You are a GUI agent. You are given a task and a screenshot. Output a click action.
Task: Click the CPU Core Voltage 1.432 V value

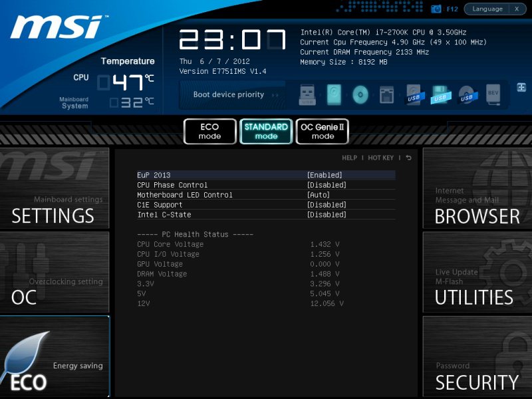(325, 244)
